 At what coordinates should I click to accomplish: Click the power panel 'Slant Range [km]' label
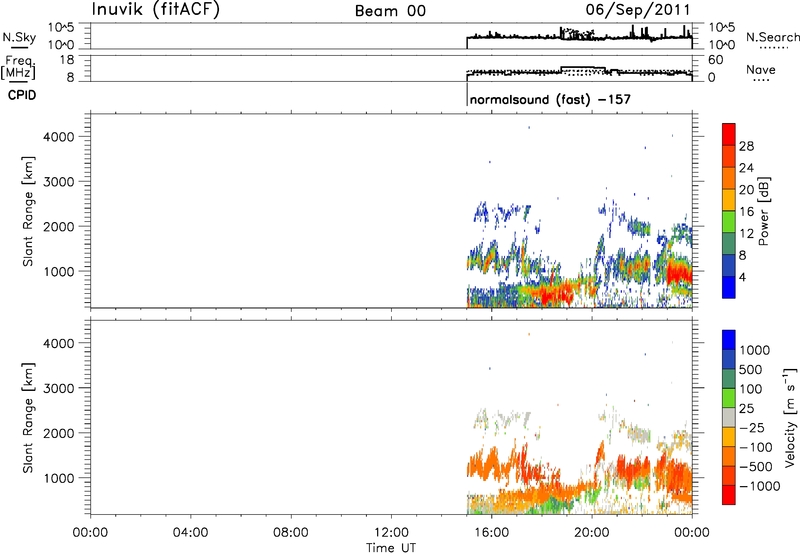pos(28,211)
